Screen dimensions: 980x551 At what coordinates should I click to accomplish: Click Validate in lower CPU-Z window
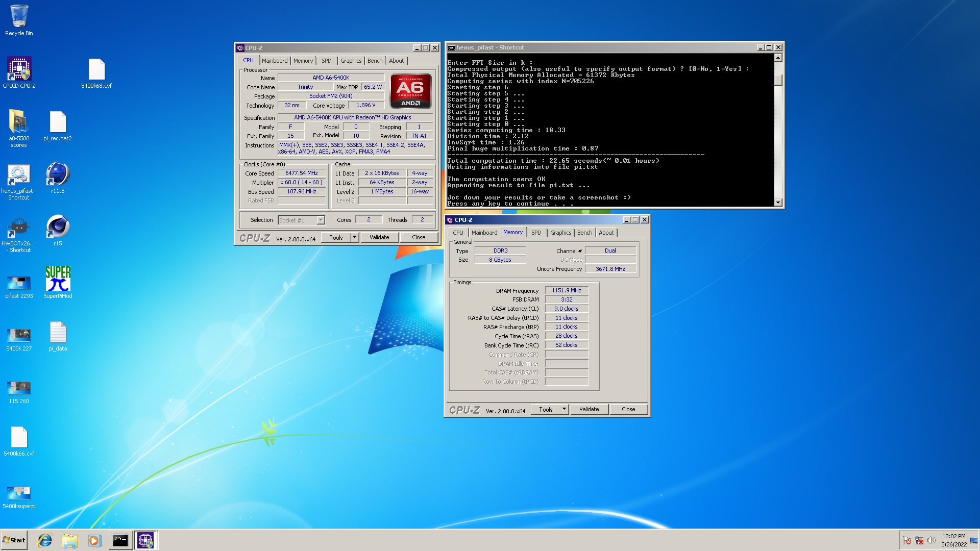[x=589, y=409]
